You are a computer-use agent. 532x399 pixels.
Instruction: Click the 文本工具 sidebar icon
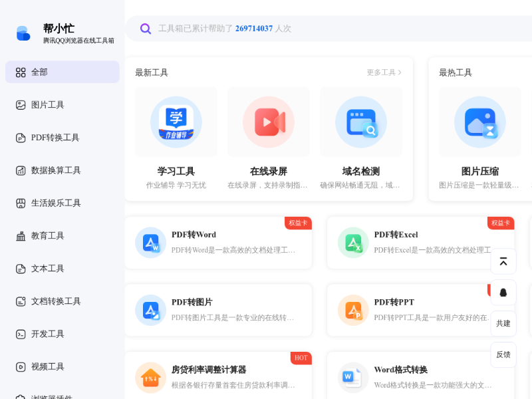21,269
